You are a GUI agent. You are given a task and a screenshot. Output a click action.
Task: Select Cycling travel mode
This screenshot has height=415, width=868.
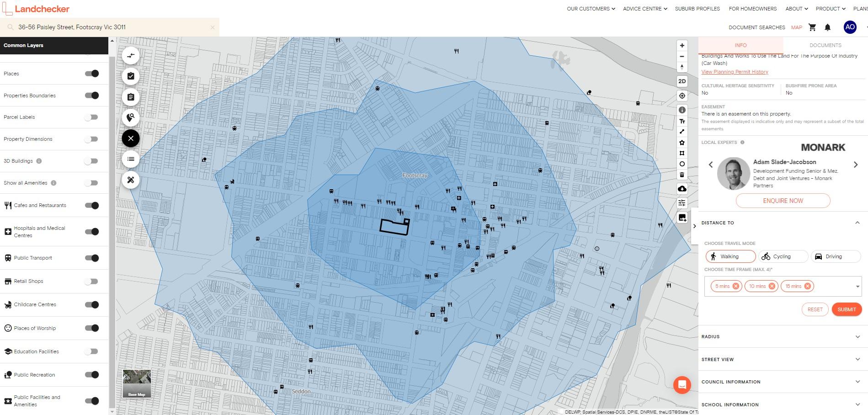click(x=783, y=256)
